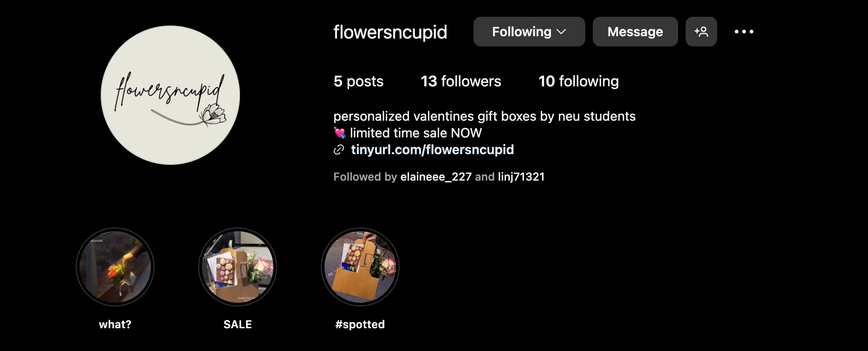Image resolution: width=868 pixels, height=351 pixels.
Task: Visit elaineee_227's profile
Action: [x=436, y=177]
